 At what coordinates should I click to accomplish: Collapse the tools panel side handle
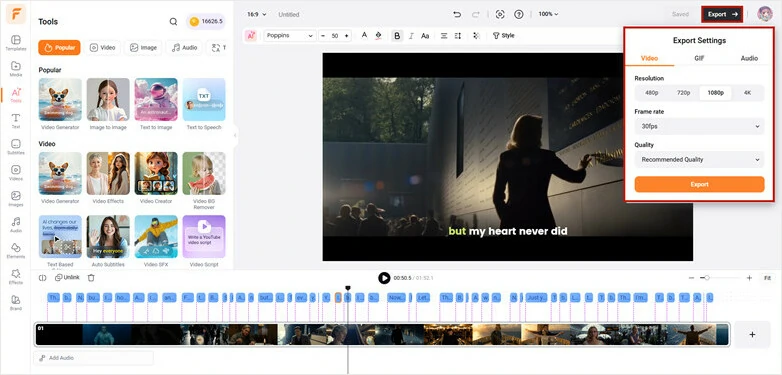(x=235, y=135)
